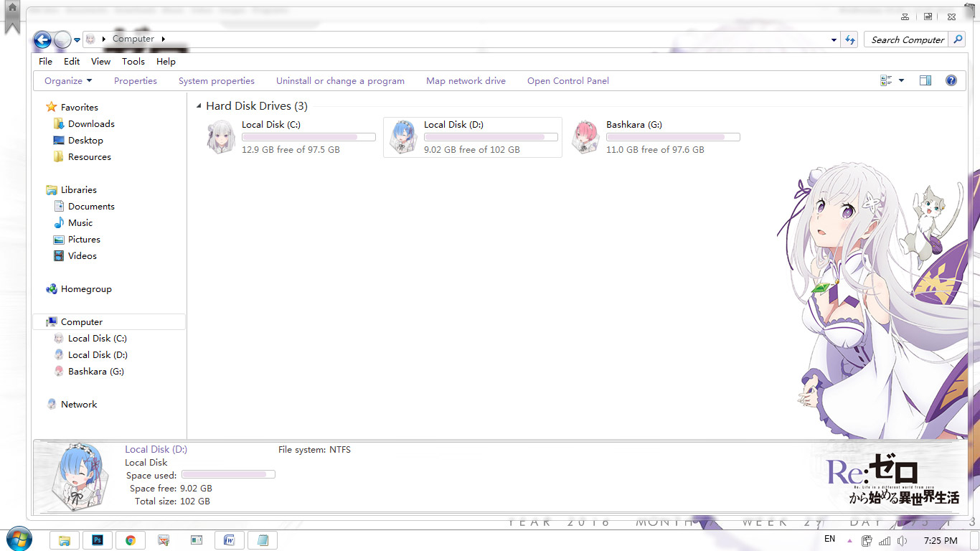Type in the Search Computer field
The width and height of the screenshot is (980, 551).
pos(906,39)
